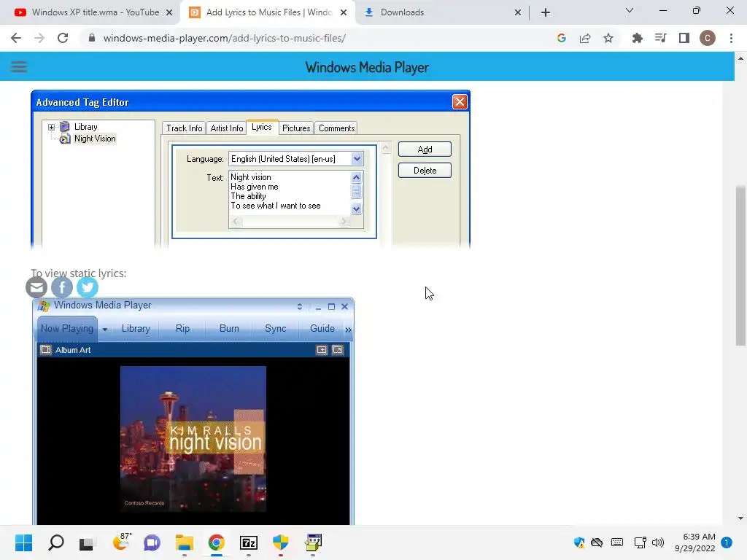
Task: Open taskbar Search
Action: [x=55, y=542]
